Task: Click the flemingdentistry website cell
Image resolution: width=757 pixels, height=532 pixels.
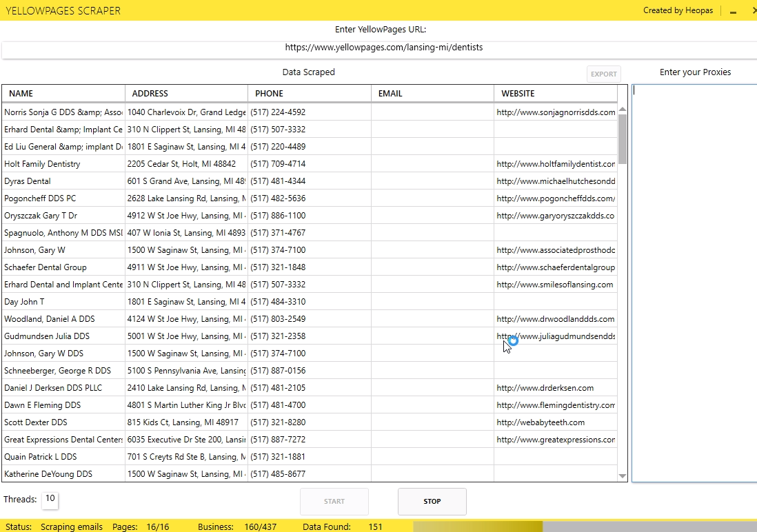Action: click(556, 405)
